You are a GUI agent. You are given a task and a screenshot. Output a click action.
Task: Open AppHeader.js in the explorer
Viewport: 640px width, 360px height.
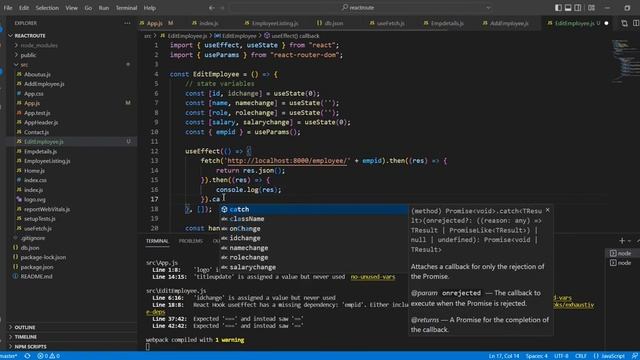pos(41,122)
